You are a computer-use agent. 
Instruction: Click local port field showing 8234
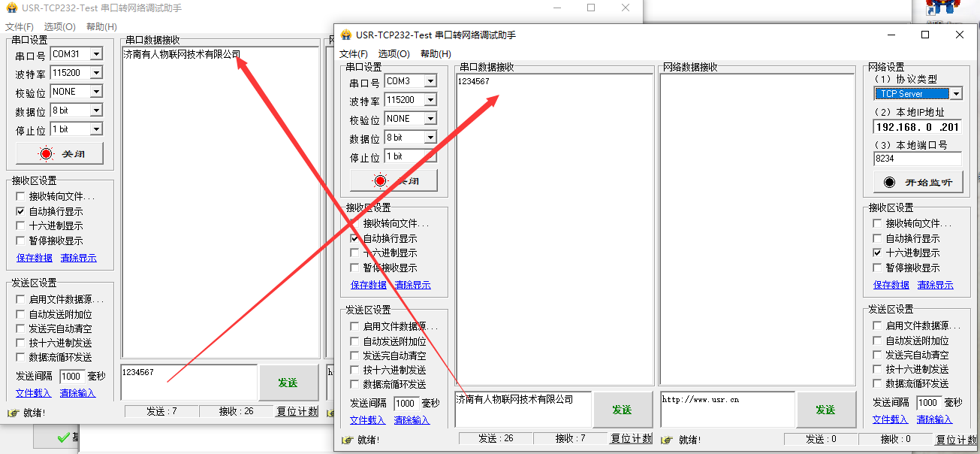click(x=918, y=159)
